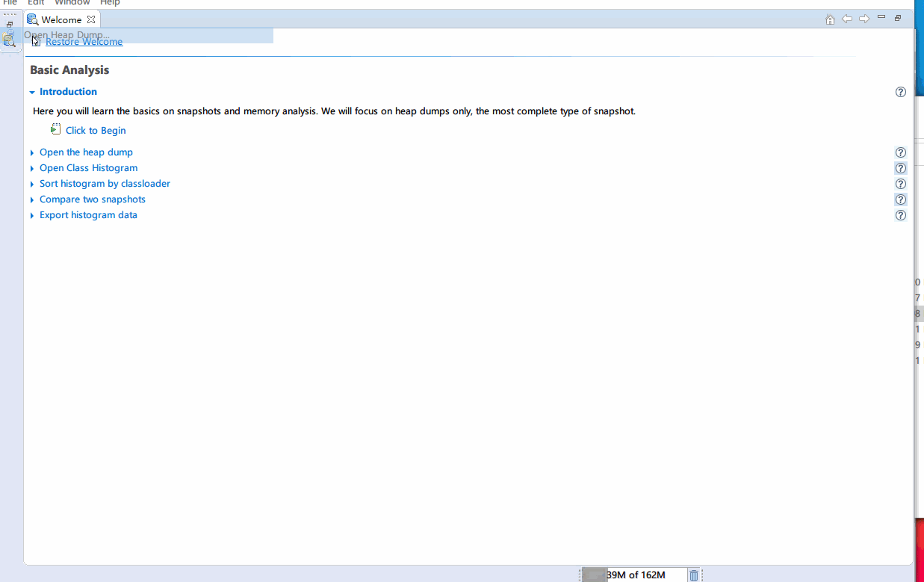This screenshot has height=582, width=924.
Task: Click the Open Heap Dump toolbar icon
Action: tap(9, 40)
